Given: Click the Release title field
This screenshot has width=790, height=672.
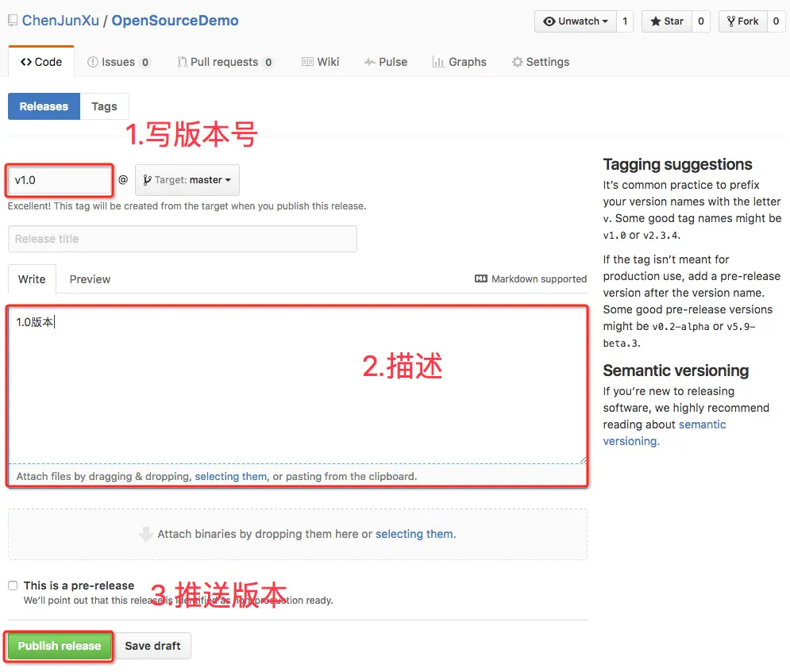Looking at the screenshot, I should [183, 239].
